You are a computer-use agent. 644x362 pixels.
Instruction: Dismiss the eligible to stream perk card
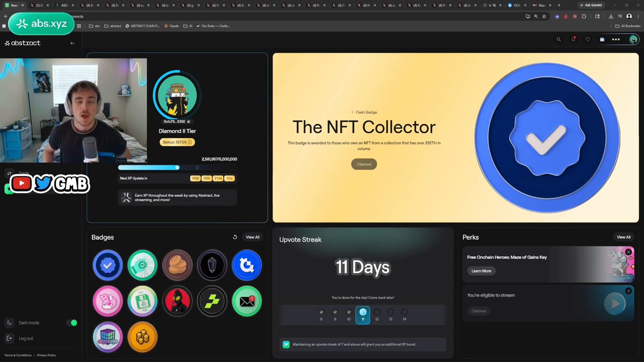(x=628, y=291)
